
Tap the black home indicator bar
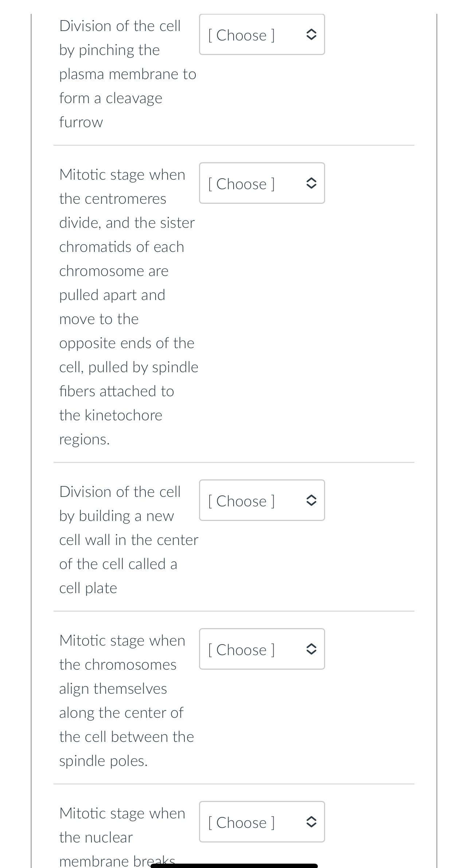(234, 865)
